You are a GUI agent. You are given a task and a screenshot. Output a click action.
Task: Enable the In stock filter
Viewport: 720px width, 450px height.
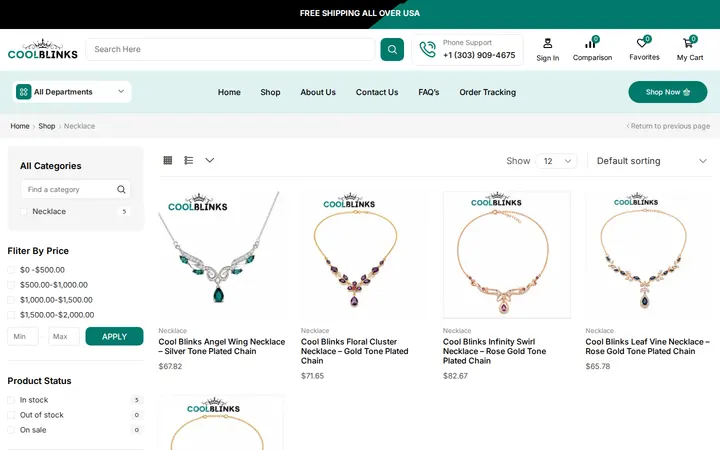(x=11, y=400)
